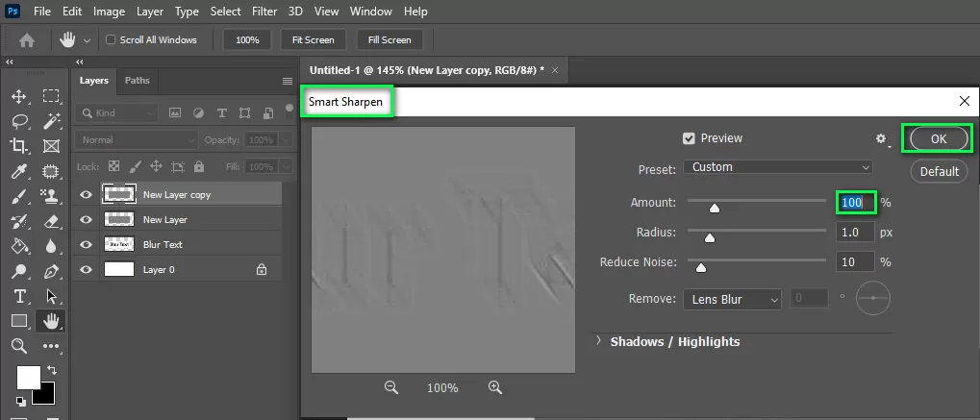Filter layers by type layers icon
Image resolution: width=980 pixels, height=420 pixels.
221,113
